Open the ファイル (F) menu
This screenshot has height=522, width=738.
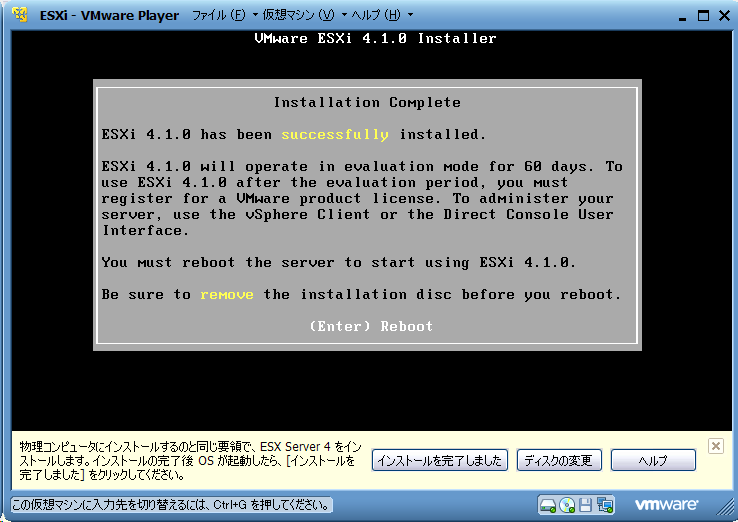219,15
